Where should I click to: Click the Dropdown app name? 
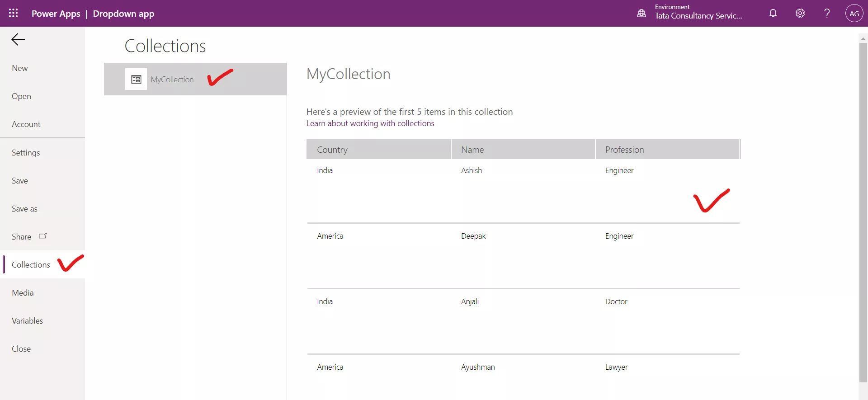(x=123, y=14)
